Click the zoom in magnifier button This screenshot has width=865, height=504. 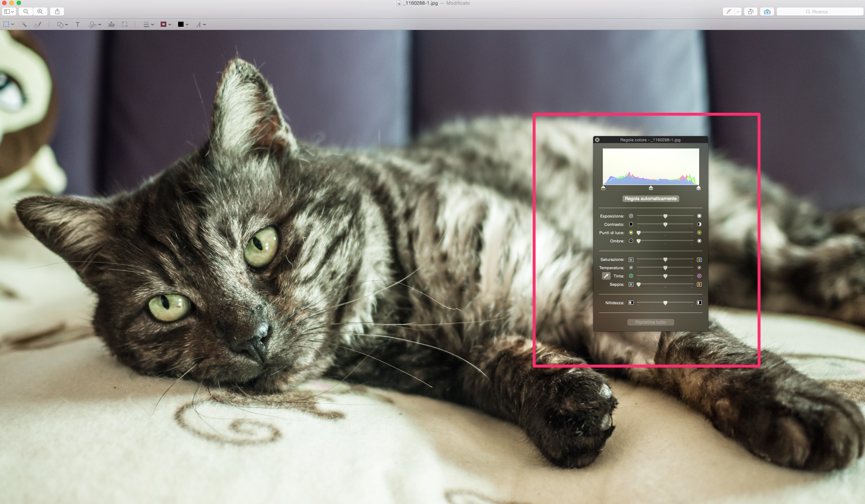[40, 12]
